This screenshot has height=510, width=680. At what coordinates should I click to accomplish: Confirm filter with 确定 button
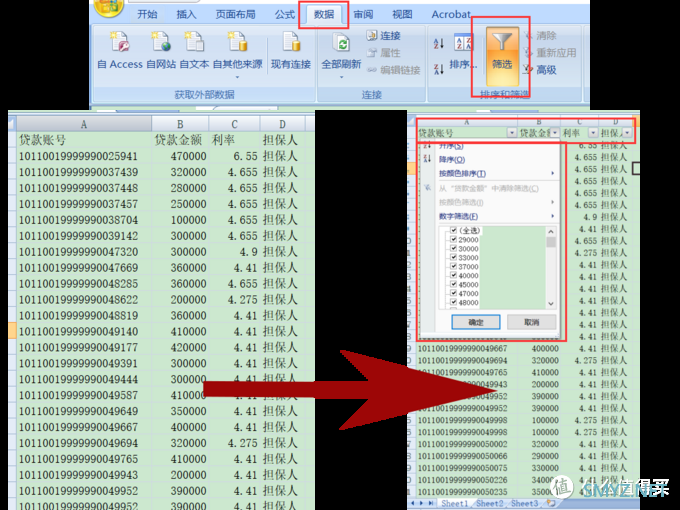coord(476,322)
